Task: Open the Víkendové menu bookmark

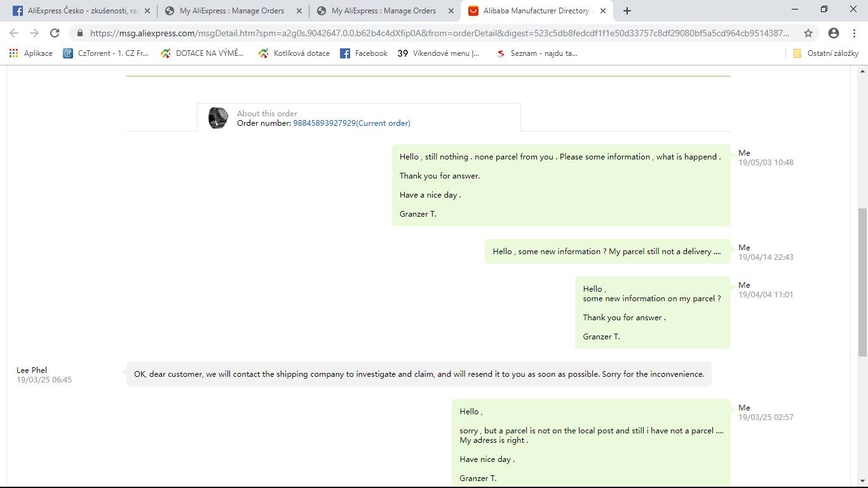Action: (x=438, y=53)
